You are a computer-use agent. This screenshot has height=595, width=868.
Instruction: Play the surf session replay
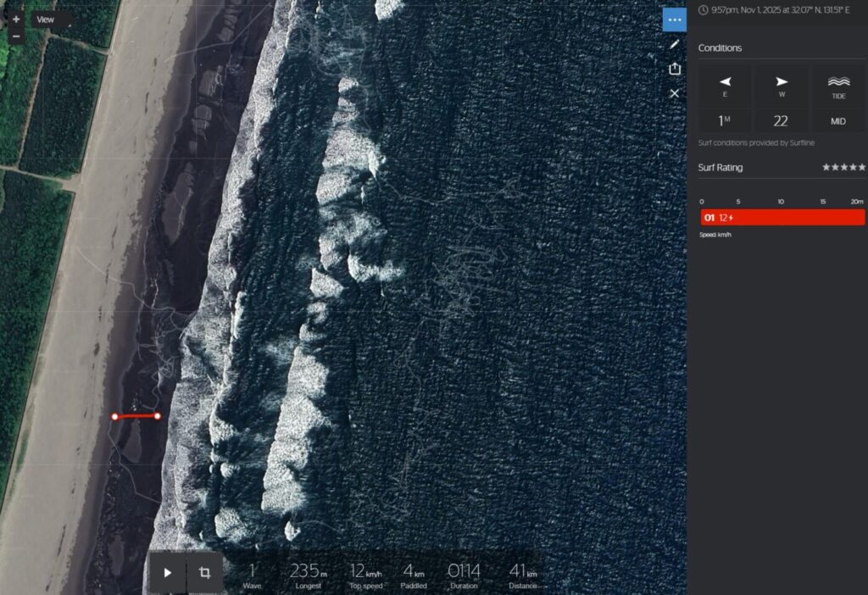[168, 573]
